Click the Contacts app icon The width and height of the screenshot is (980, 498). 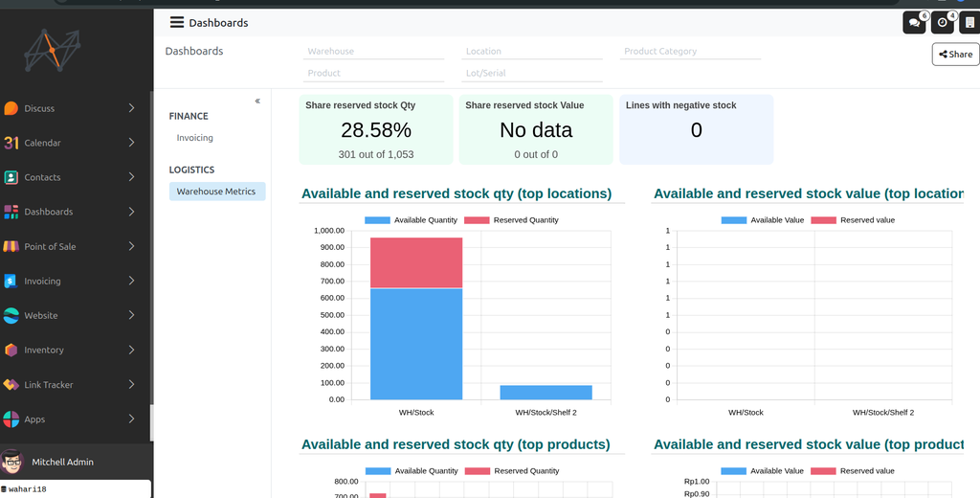[11, 177]
